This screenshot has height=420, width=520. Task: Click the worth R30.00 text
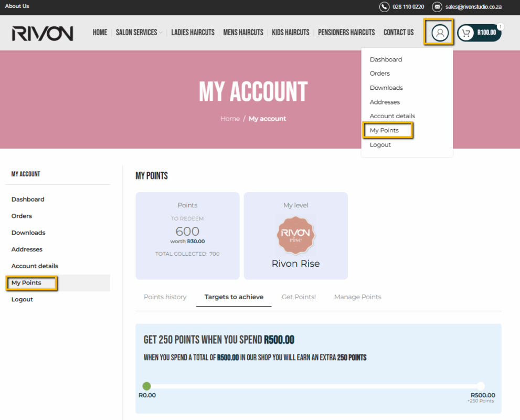[187, 241]
